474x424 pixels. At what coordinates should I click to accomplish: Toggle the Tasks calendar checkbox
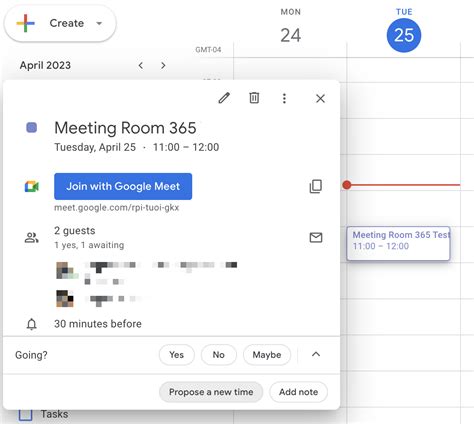tap(25, 415)
